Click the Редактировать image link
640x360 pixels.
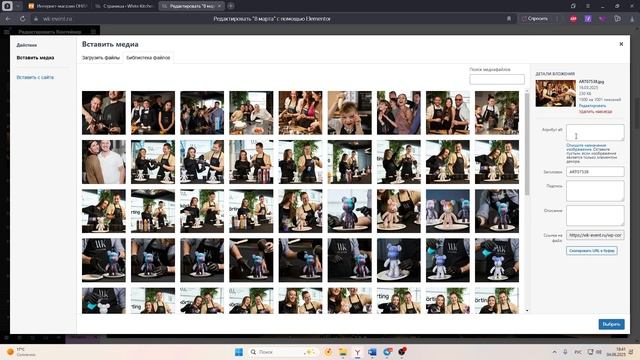592,106
